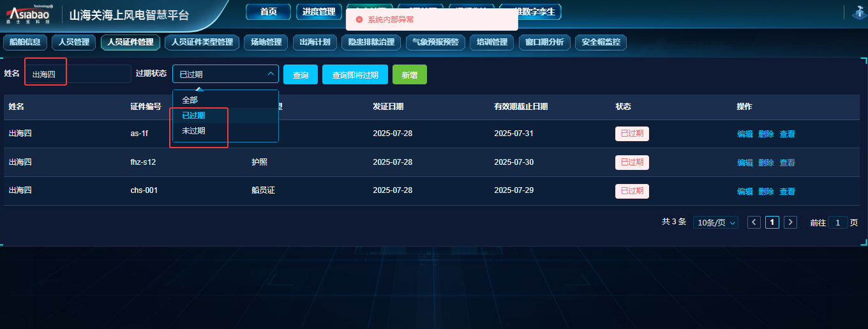View the as-1f certificate row
Screen dimensions: 868x329
pos(787,134)
